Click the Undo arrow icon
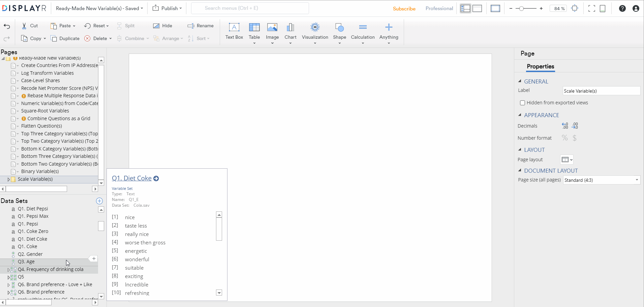This screenshot has width=644, height=307. click(x=7, y=26)
